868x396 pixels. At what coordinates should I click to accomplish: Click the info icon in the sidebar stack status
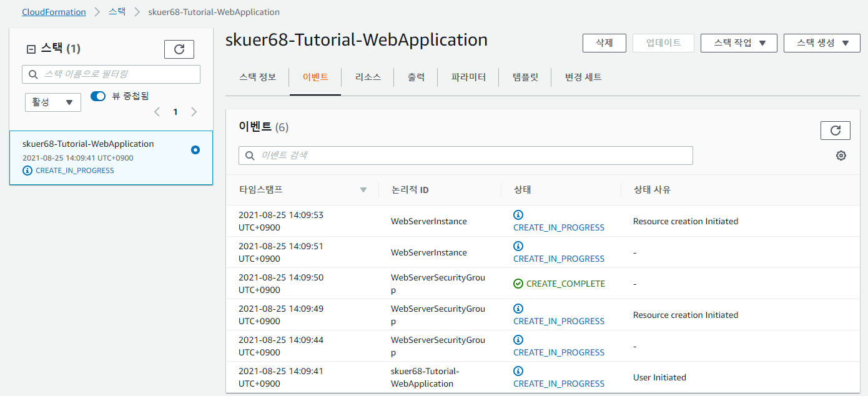(27, 171)
